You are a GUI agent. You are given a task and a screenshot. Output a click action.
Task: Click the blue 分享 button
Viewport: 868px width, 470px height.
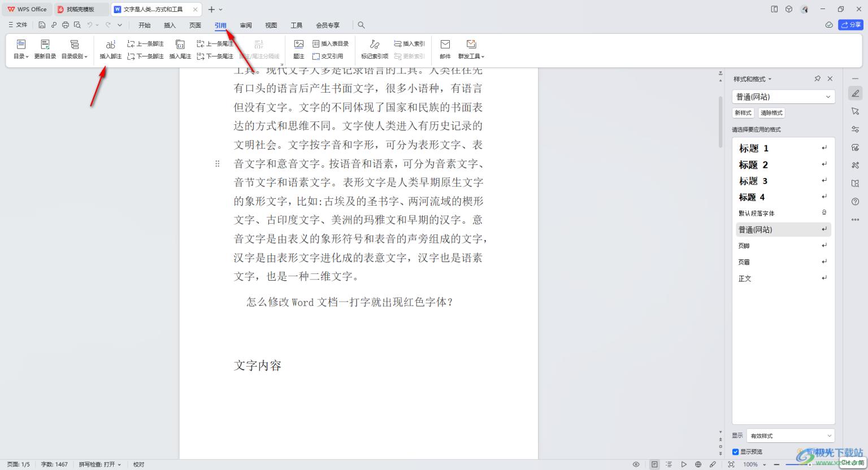pos(850,25)
